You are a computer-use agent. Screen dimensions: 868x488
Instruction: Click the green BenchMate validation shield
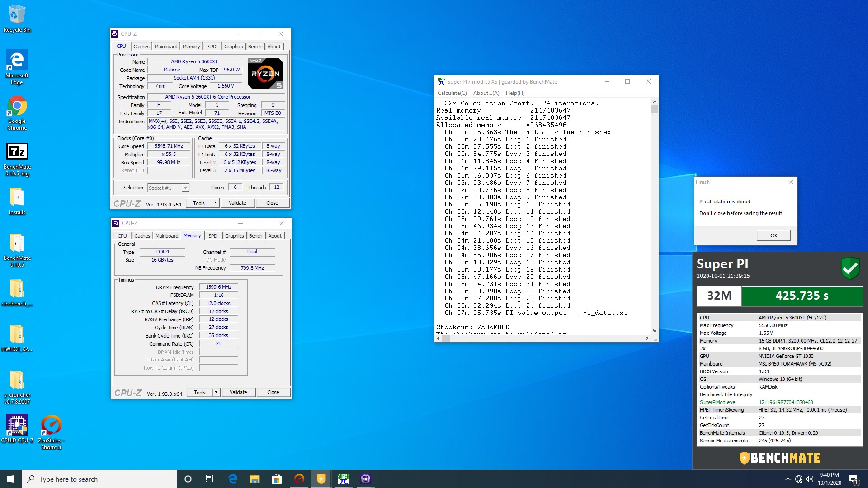850,268
